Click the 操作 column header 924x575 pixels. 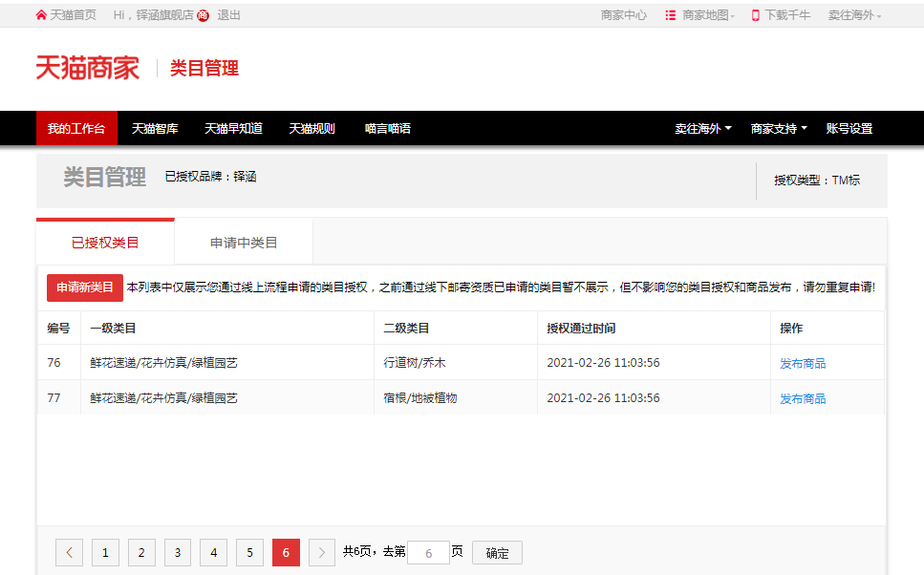tap(791, 329)
